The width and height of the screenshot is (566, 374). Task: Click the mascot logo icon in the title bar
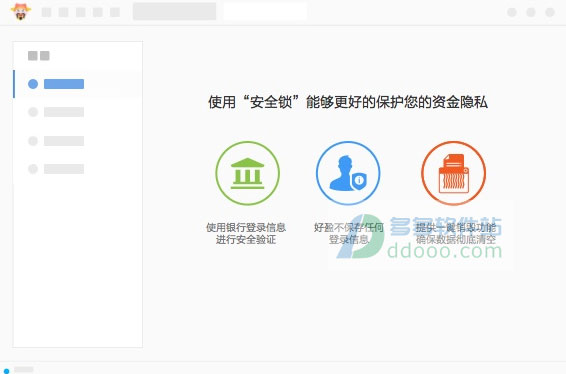pyautogui.click(x=21, y=12)
